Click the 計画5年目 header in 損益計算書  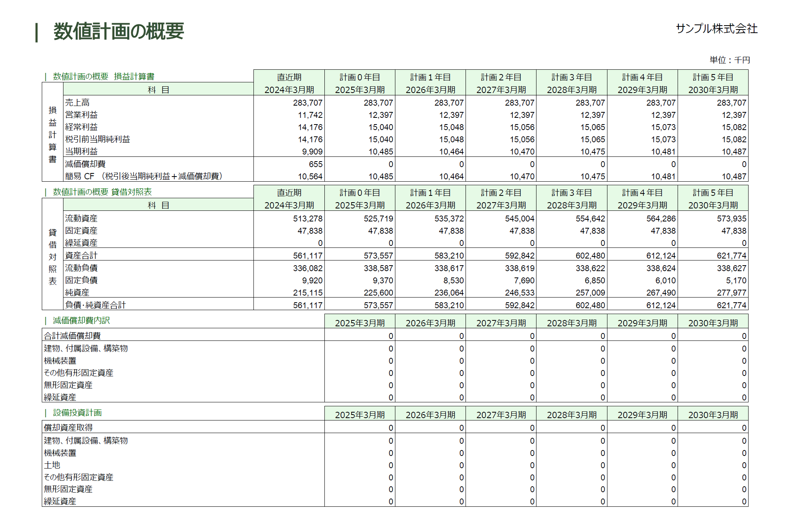(713, 77)
